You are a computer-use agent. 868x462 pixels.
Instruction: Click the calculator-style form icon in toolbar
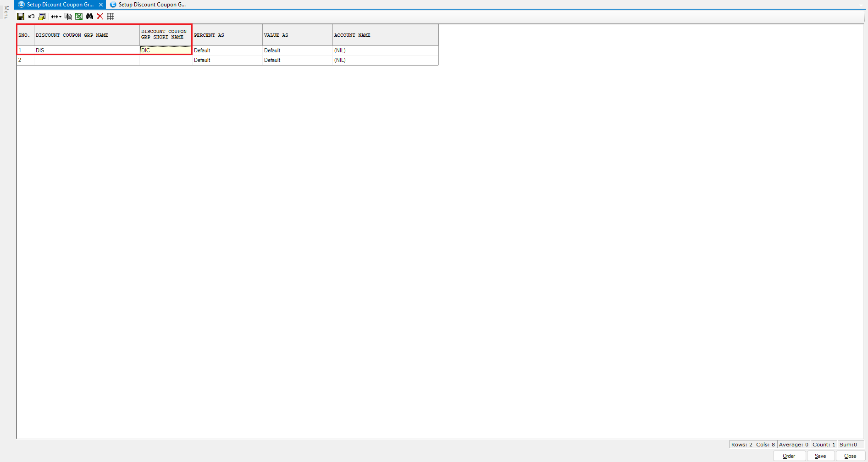click(x=42, y=17)
